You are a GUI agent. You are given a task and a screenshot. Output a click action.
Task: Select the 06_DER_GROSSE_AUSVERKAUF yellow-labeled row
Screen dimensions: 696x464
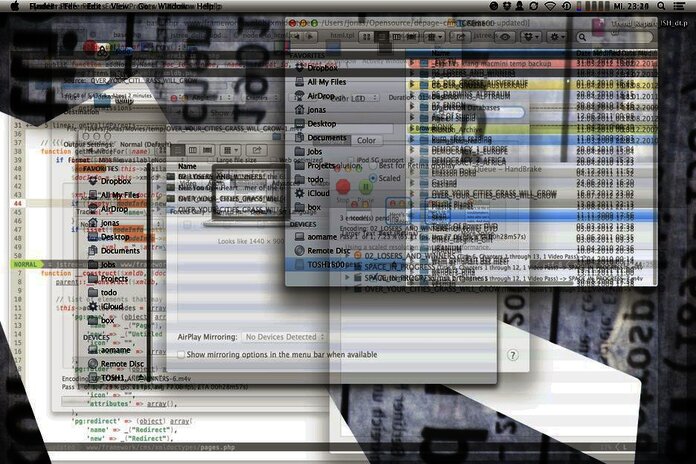click(532, 84)
